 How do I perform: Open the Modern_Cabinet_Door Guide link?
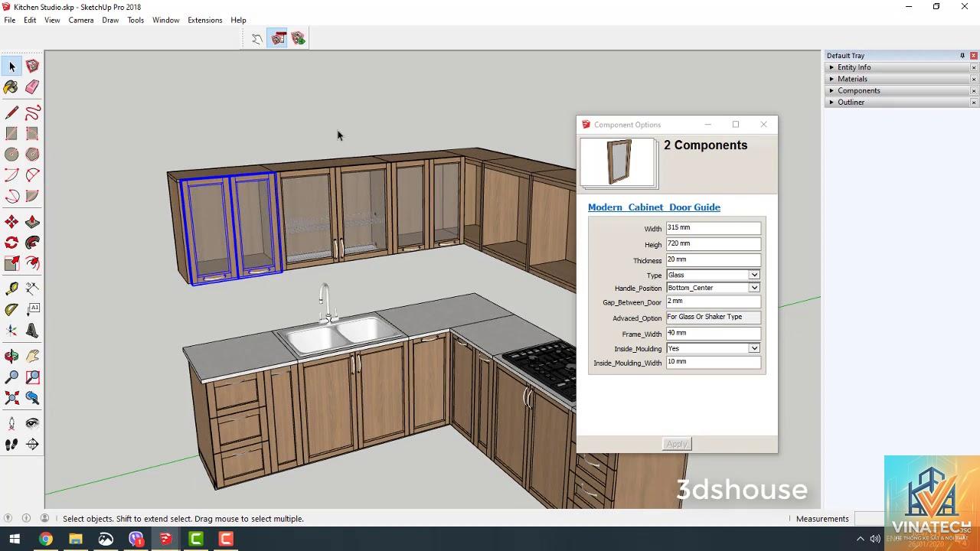[654, 207]
